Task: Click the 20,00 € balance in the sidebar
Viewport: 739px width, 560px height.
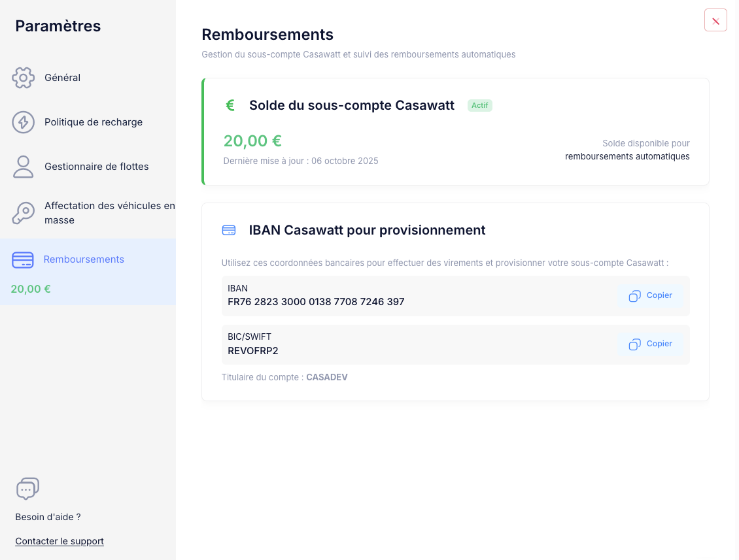Action: [x=31, y=289]
